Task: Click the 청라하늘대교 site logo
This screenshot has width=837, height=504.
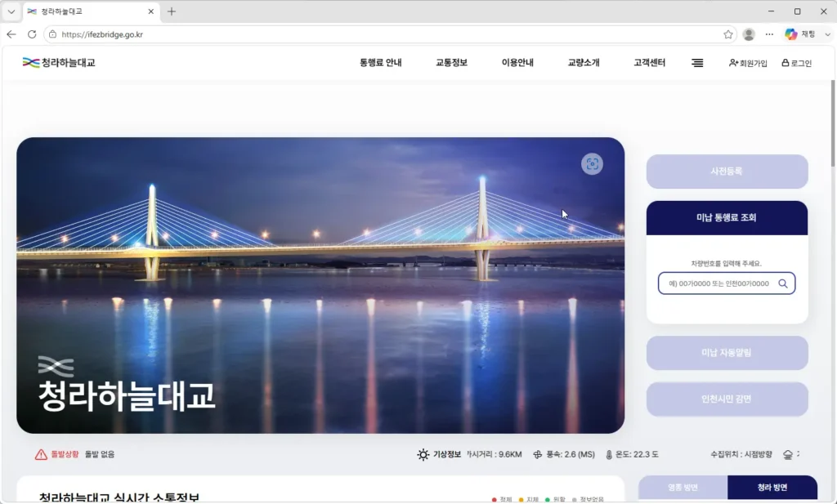Action: point(59,62)
